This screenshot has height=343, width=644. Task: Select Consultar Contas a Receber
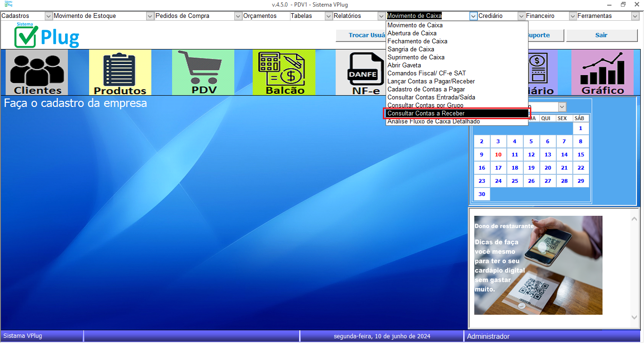click(426, 114)
